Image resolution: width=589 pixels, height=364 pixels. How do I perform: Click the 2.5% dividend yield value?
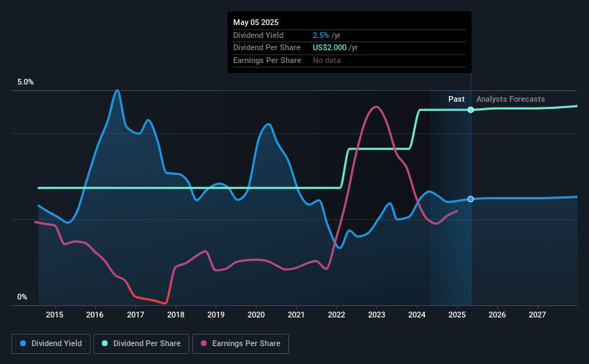(x=321, y=35)
